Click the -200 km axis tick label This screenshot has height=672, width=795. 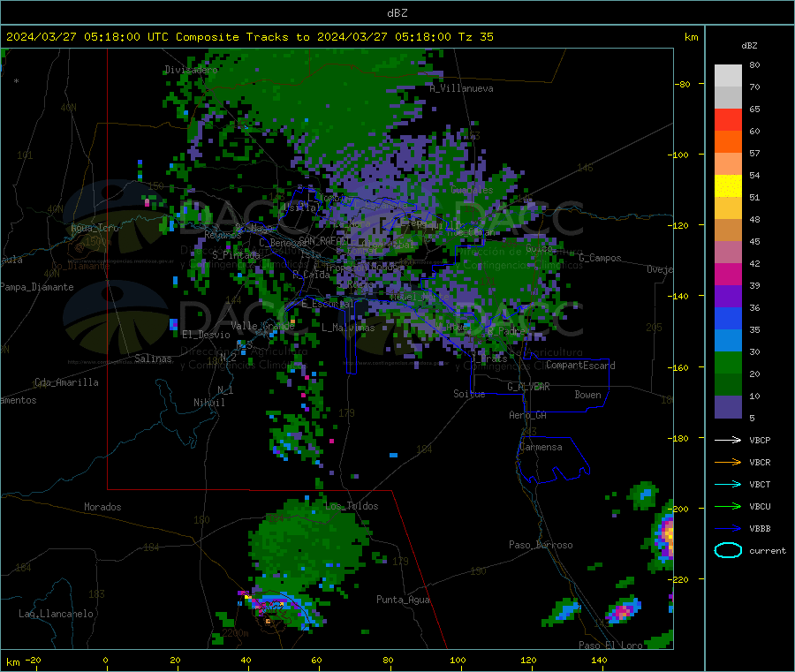tap(678, 509)
